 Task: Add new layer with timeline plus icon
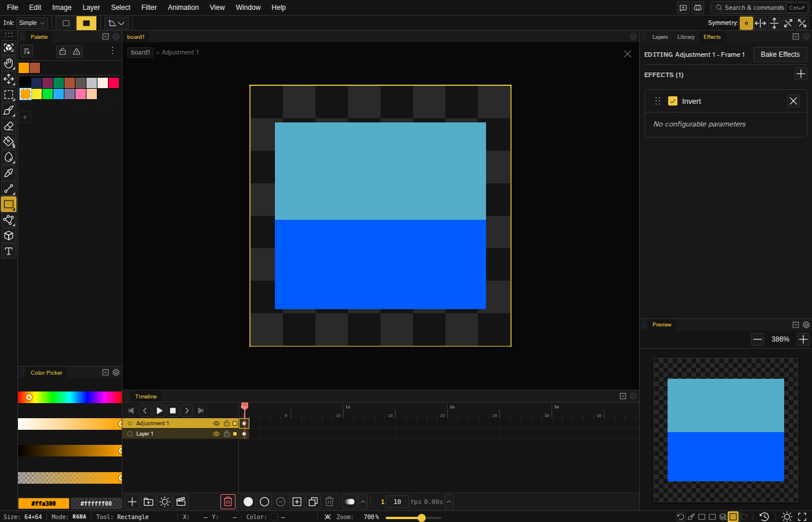tap(132, 502)
